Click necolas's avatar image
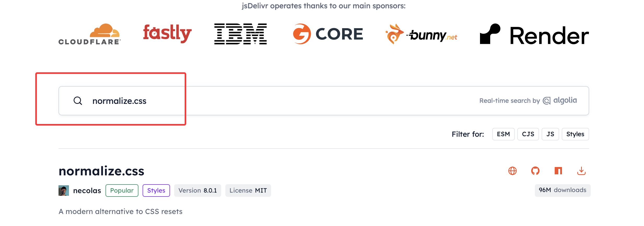 point(64,191)
